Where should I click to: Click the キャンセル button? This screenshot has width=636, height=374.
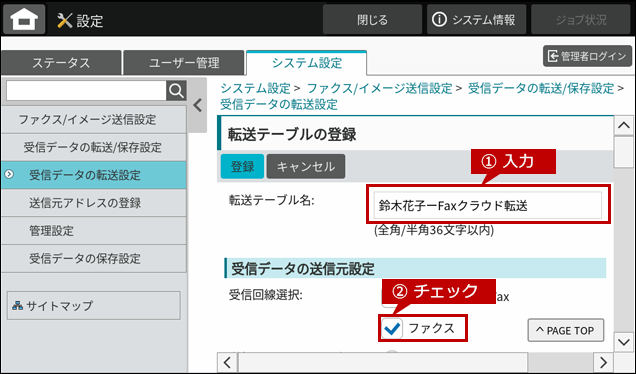tap(306, 166)
